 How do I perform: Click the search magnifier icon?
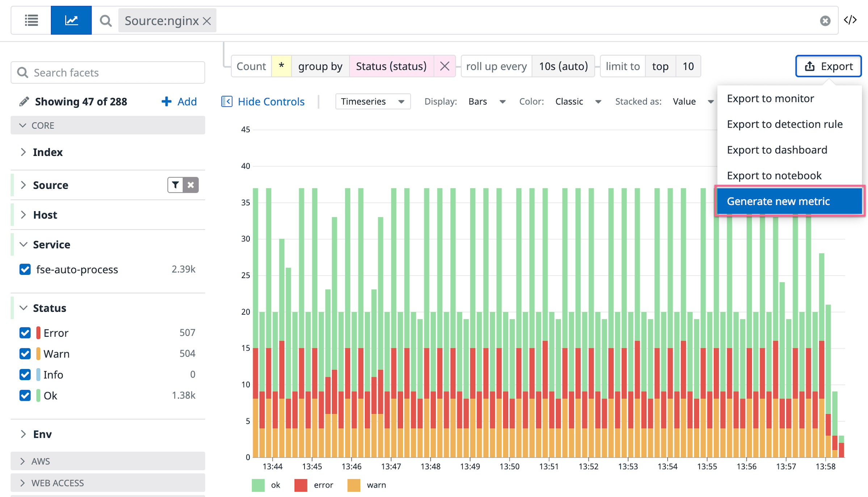tap(105, 21)
